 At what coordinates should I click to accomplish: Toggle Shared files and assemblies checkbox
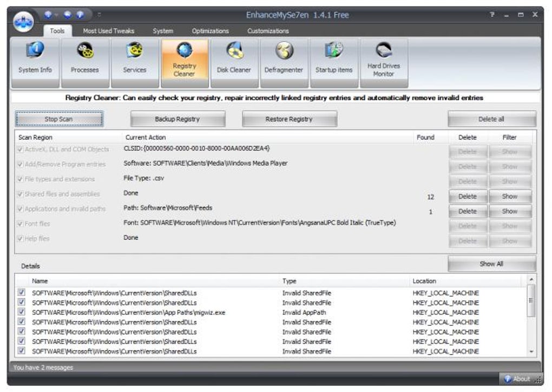pos(20,194)
